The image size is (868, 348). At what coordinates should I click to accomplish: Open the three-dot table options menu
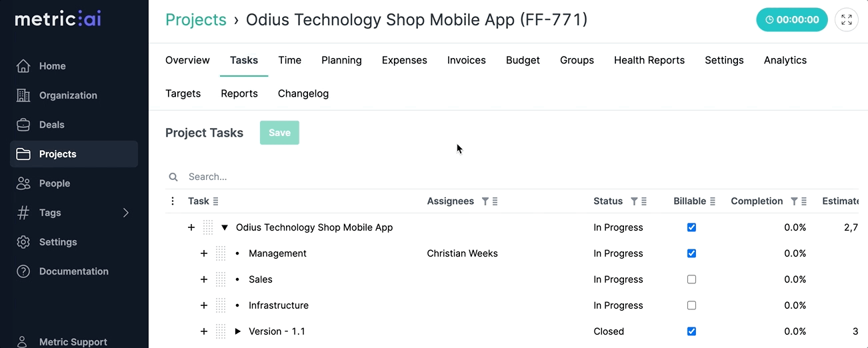[173, 201]
